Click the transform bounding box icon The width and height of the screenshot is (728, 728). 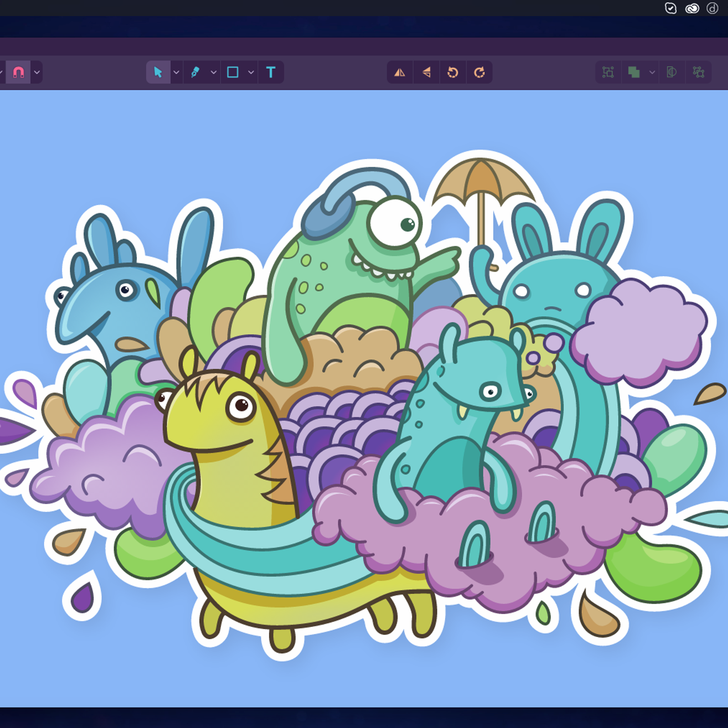click(608, 71)
